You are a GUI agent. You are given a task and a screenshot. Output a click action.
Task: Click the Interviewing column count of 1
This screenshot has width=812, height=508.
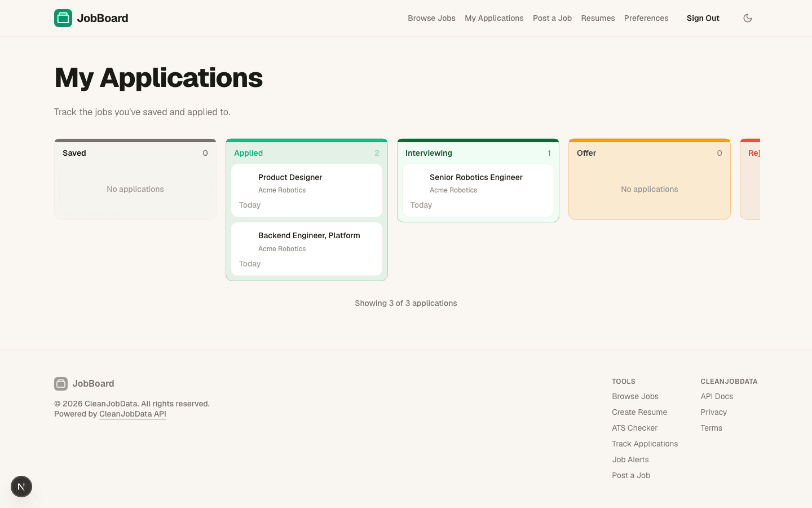coord(549,153)
